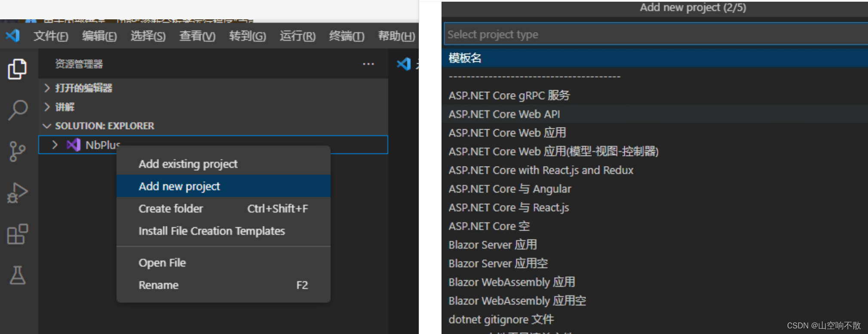The height and width of the screenshot is (334, 868).
Task: Open the 查看(V) menu
Action: click(x=197, y=36)
